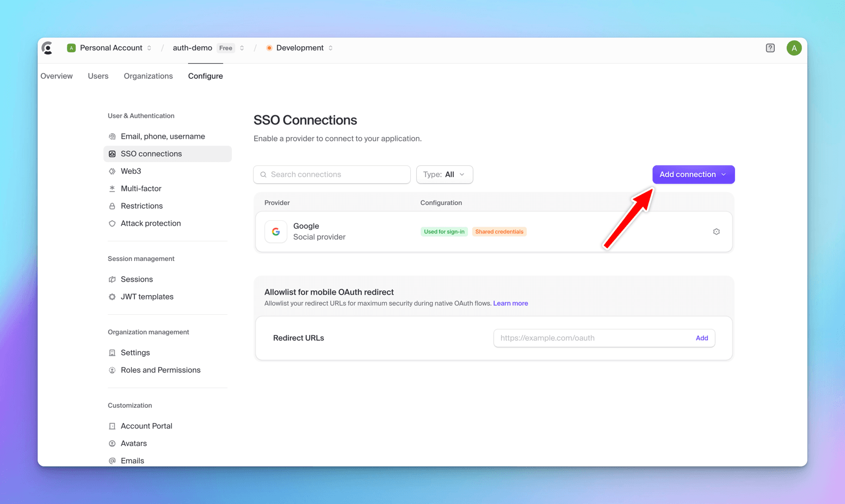
Task: Click the green Personal Account badge icon
Action: (71, 48)
